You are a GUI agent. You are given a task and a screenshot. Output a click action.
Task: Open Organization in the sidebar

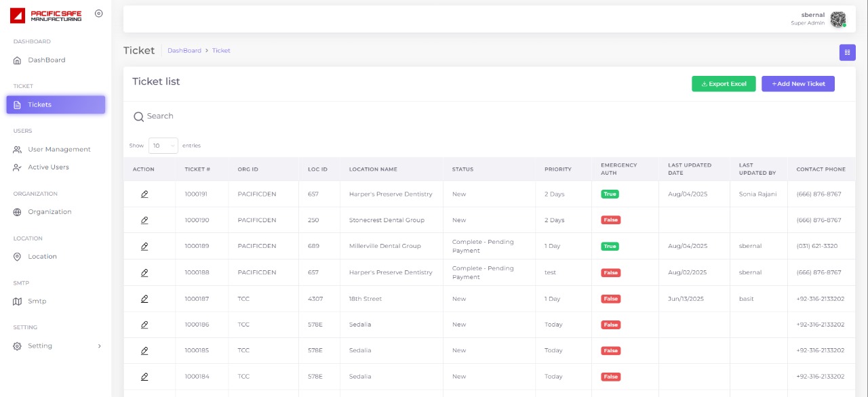point(49,212)
